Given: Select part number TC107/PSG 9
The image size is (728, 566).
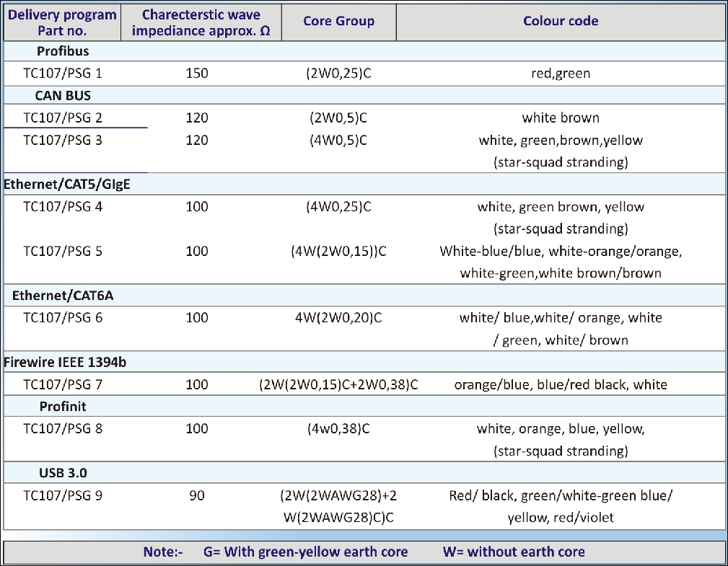Looking at the screenshot, I should [x=63, y=495].
